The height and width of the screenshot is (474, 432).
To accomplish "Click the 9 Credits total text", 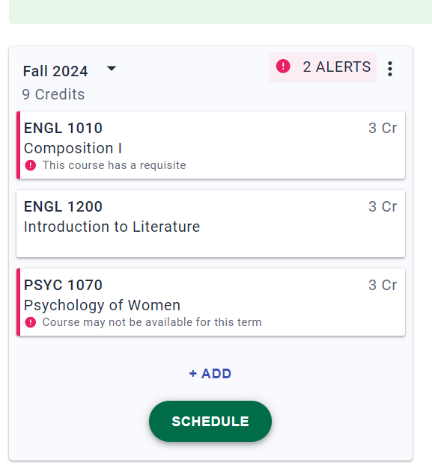I will pyautogui.click(x=53, y=94).
